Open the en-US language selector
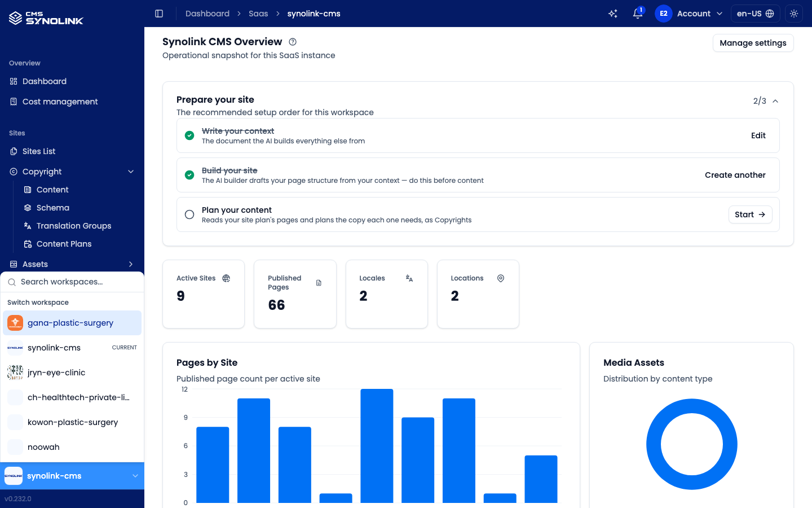 (x=755, y=14)
